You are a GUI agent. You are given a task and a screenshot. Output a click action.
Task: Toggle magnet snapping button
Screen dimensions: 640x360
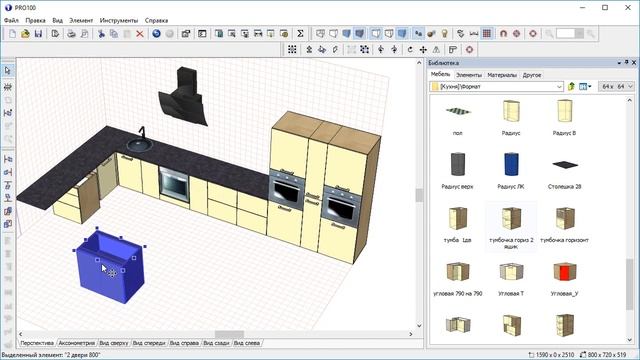(503, 34)
